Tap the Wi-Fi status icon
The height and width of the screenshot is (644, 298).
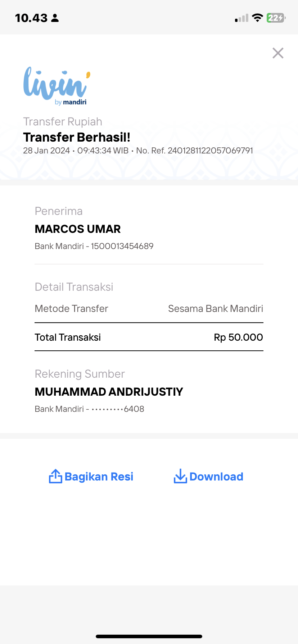pos(257,18)
